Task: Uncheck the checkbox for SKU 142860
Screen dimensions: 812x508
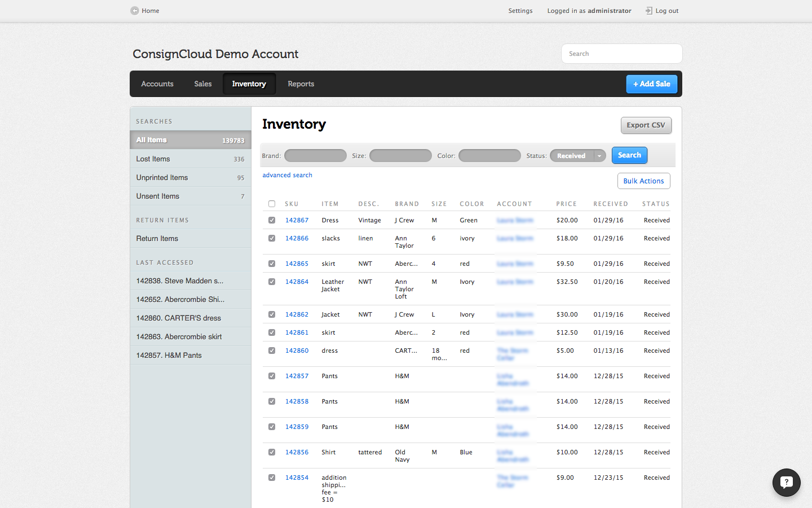Action: point(272,351)
